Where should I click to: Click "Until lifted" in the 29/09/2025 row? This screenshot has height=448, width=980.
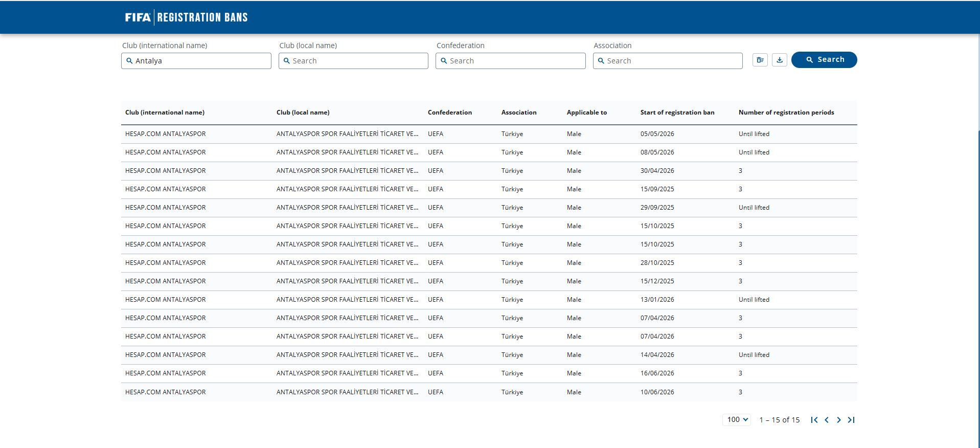point(754,208)
